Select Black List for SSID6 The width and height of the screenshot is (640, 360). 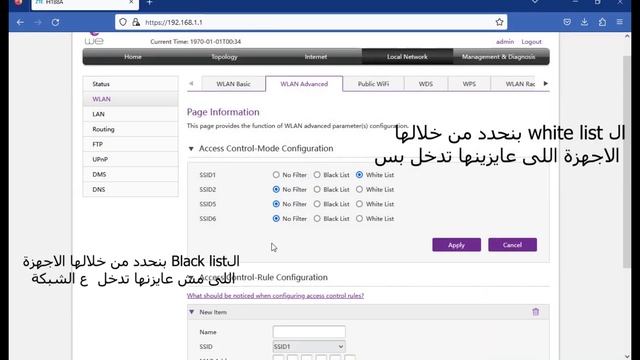[317, 219]
